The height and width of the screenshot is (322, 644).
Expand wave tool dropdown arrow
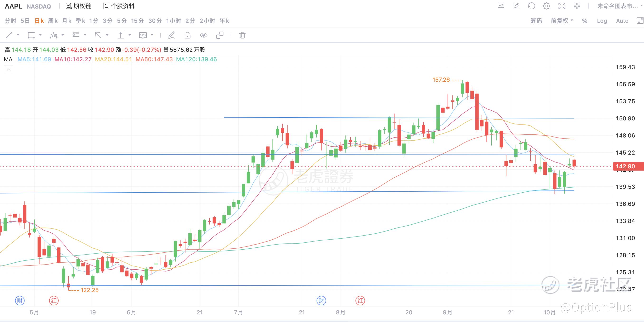pyautogui.click(x=63, y=35)
